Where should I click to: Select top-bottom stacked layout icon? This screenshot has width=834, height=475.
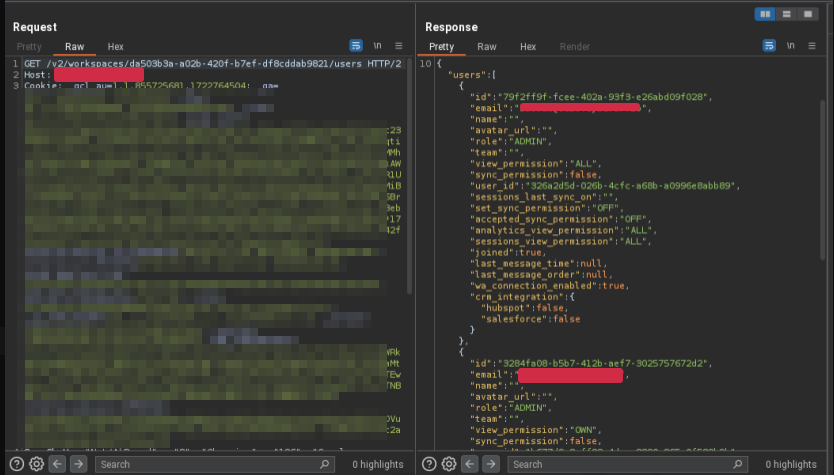(x=787, y=14)
